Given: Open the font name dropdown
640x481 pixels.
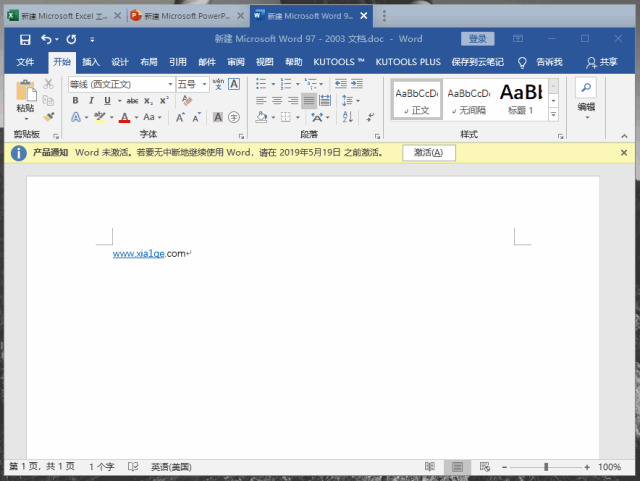Looking at the screenshot, I should 170,85.
